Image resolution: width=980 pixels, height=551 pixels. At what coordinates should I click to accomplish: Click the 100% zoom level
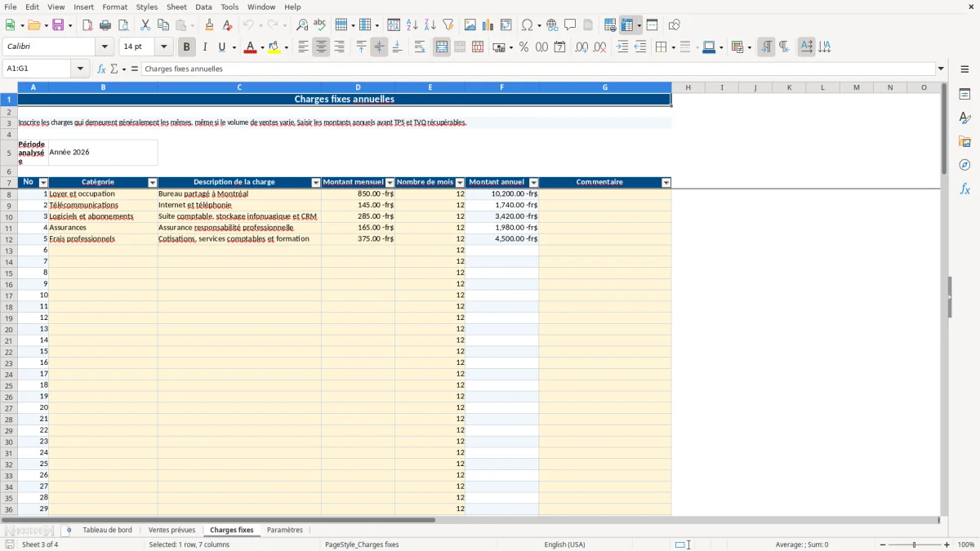966,544
